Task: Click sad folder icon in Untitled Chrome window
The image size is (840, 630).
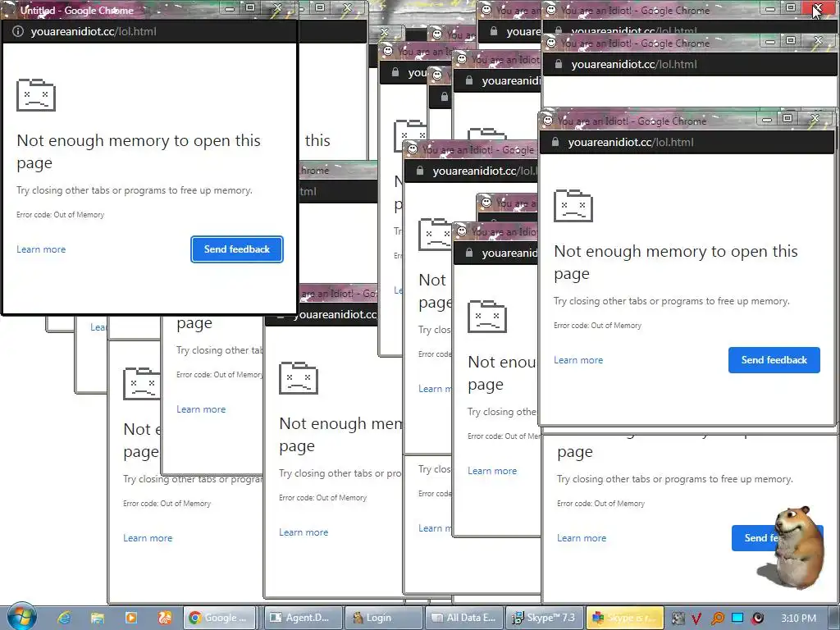Action: 36,95
